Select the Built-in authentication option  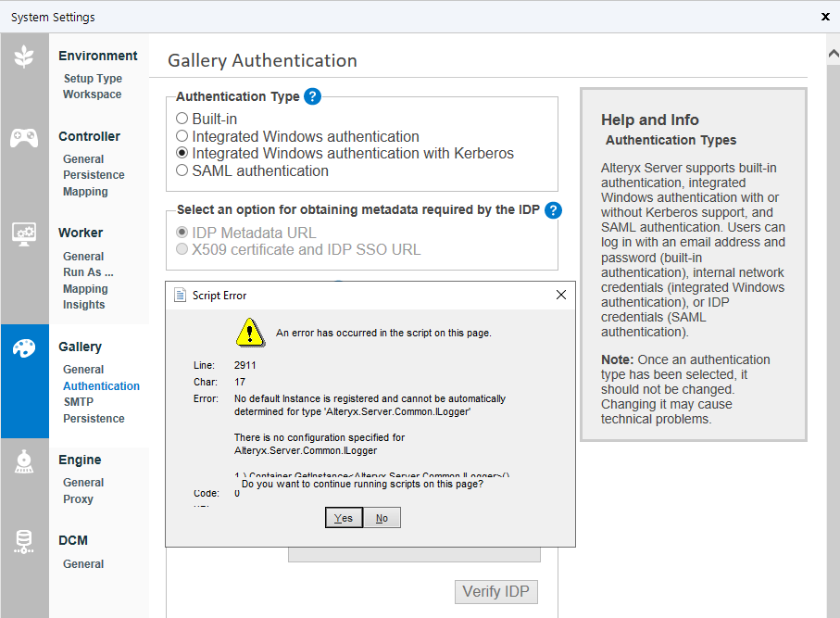point(182,118)
